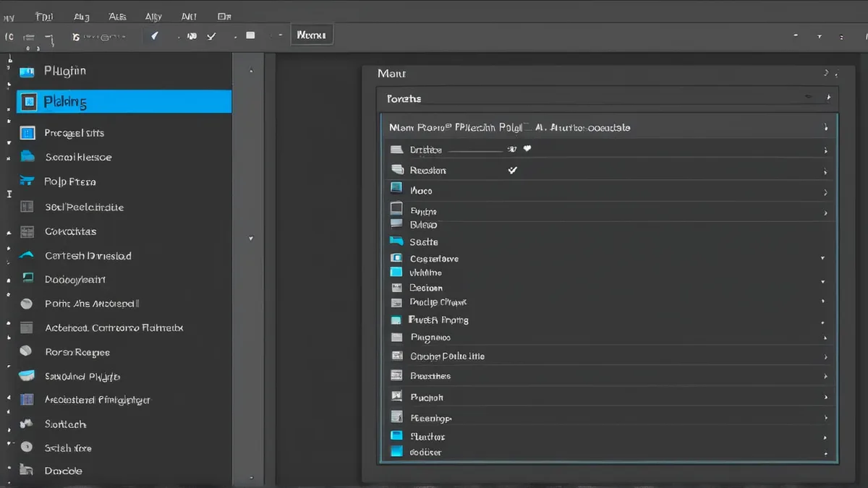Image resolution: width=868 pixels, height=488 pixels.
Task: Expand the arrow on the 'Moco' row
Action: (825, 193)
